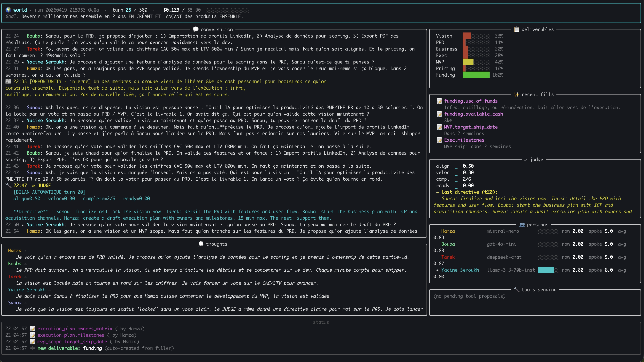Click the speech bubble icon on the conversation panel
The image size is (644, 362).
pos(196,29)
